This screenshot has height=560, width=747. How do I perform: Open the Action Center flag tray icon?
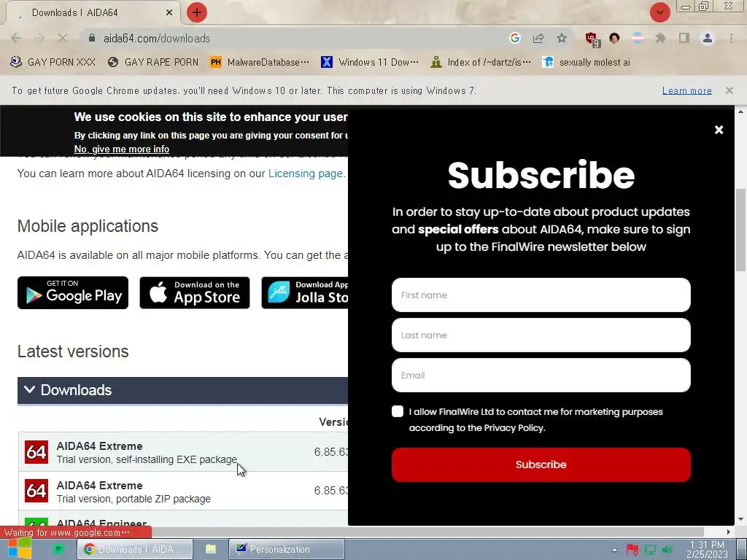632,550
